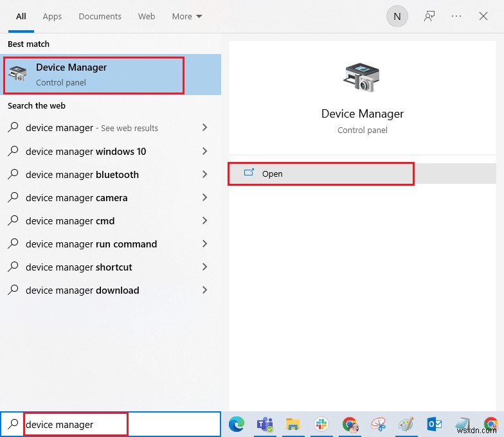The height and width of the screenshot is (437, 504).
Task: Click the magnifier icon in search box
Action: 13,424
